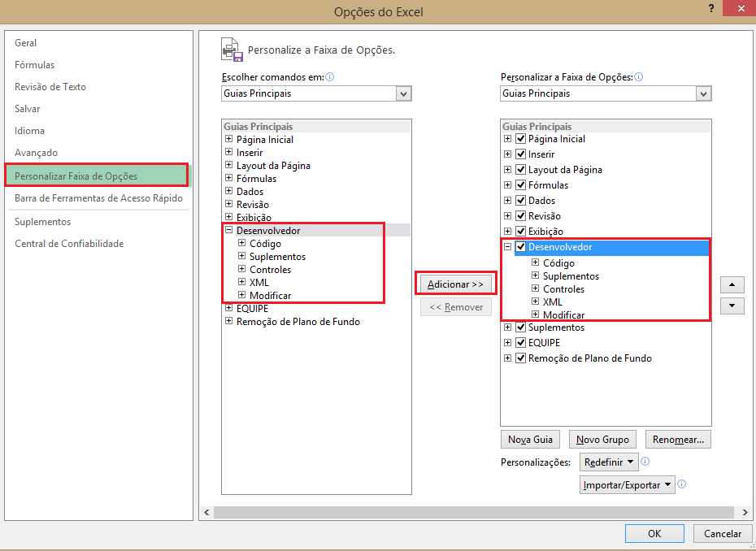
Task: Click the Move Up arrow button
Action: pyautogui.click(x=732, y=285)
